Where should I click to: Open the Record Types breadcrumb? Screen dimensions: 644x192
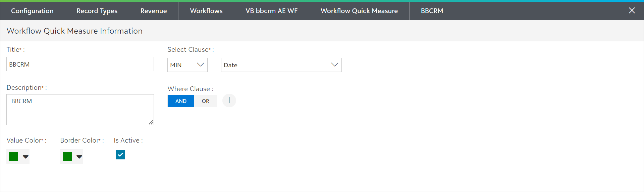[97, 11]
